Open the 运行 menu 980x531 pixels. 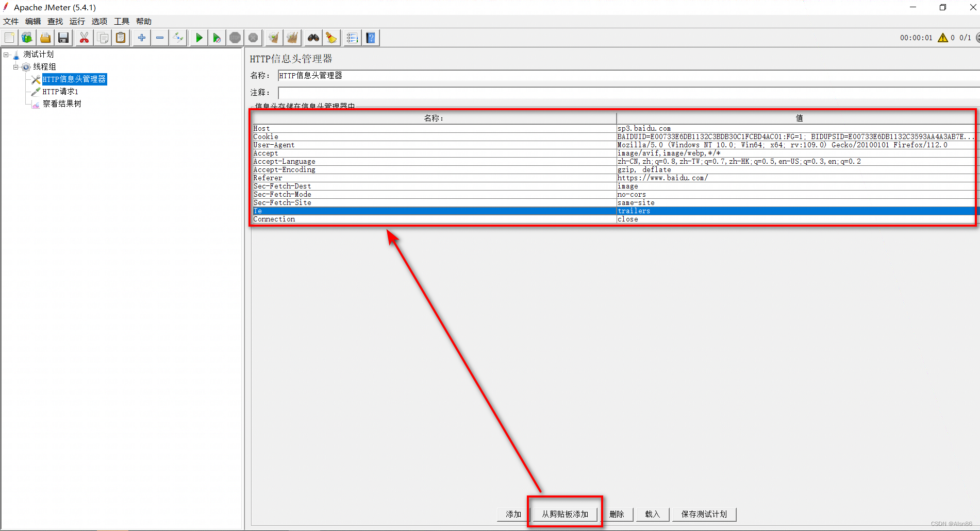click(x=77, y=21)
